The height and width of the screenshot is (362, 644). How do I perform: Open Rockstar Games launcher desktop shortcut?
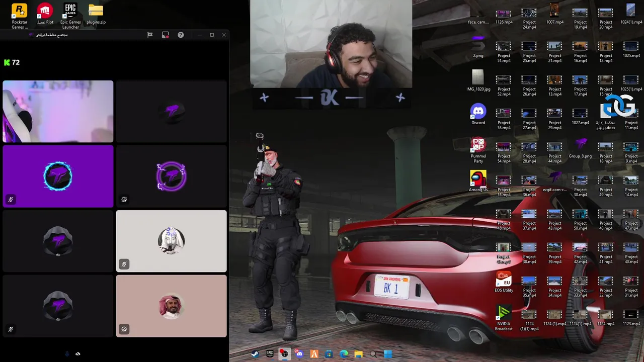(x=20, y=16)
